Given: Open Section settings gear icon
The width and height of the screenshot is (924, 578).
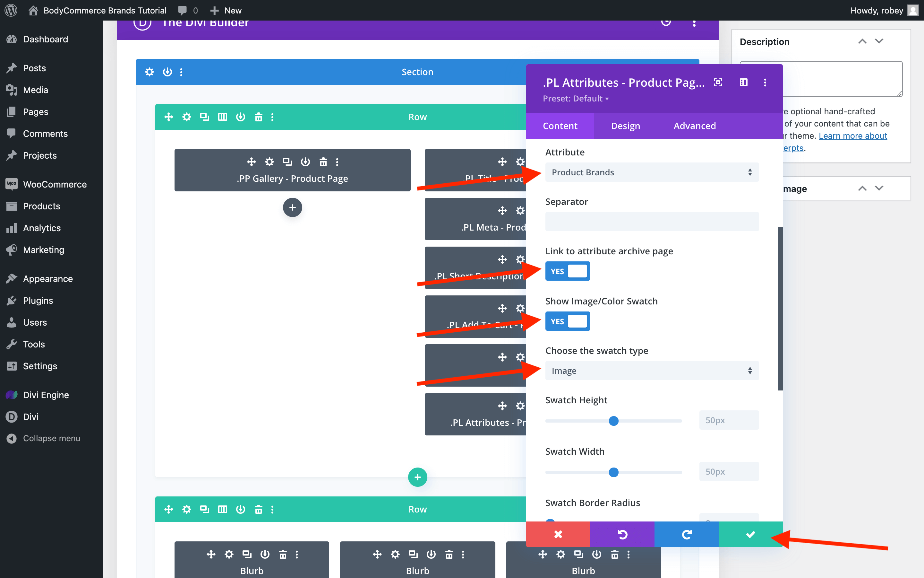Looking at the screenshot, I should pos(149,72).
